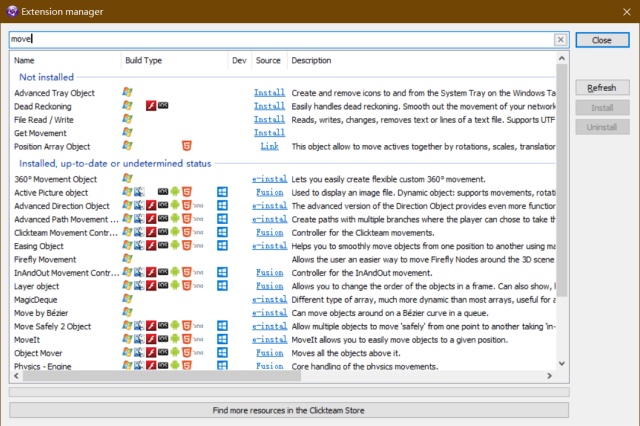Click the horizontal scrollbar thumb
The height and width of the screenshot is (426, 640).
click(x=162, y=376)
